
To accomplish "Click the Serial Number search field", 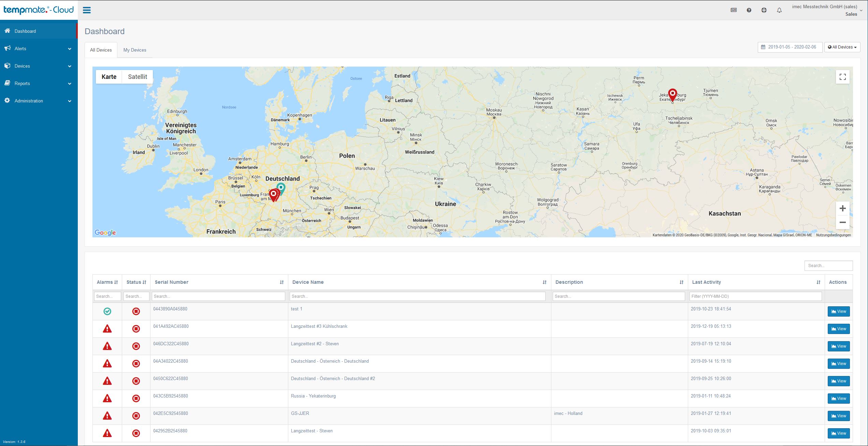I will (218, 296).
